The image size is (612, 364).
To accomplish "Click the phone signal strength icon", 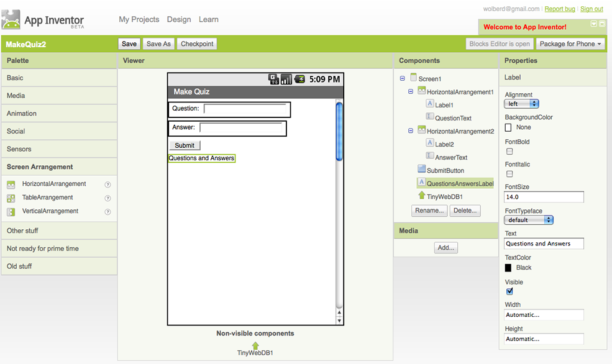I will pyautogui.click(x=286, y=80).
